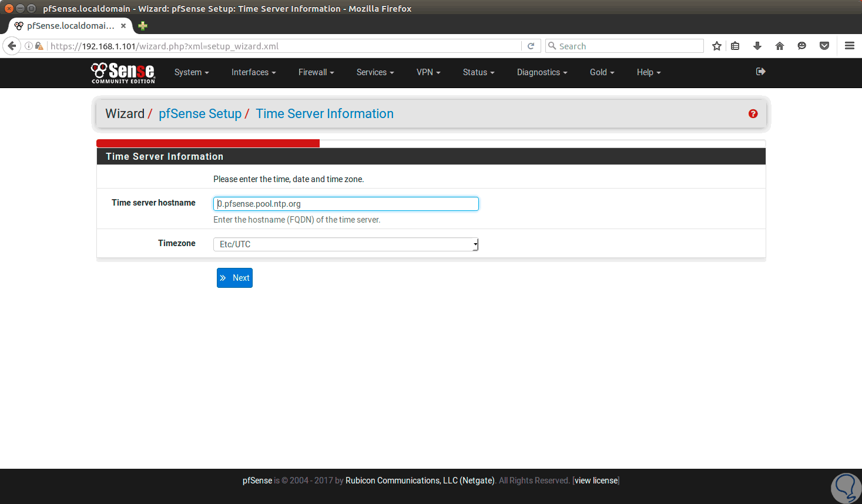Click the Wizard breadcrumb text
The height and width of the screenshot is (504, 862).
(x=125, y=114)
